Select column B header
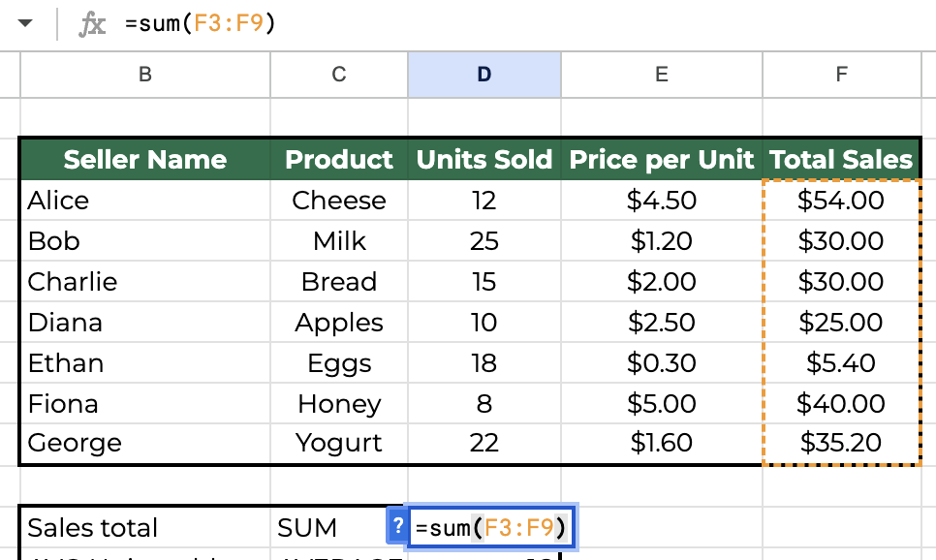The width and height of the screenshot is (936, 560). [145, 75]
